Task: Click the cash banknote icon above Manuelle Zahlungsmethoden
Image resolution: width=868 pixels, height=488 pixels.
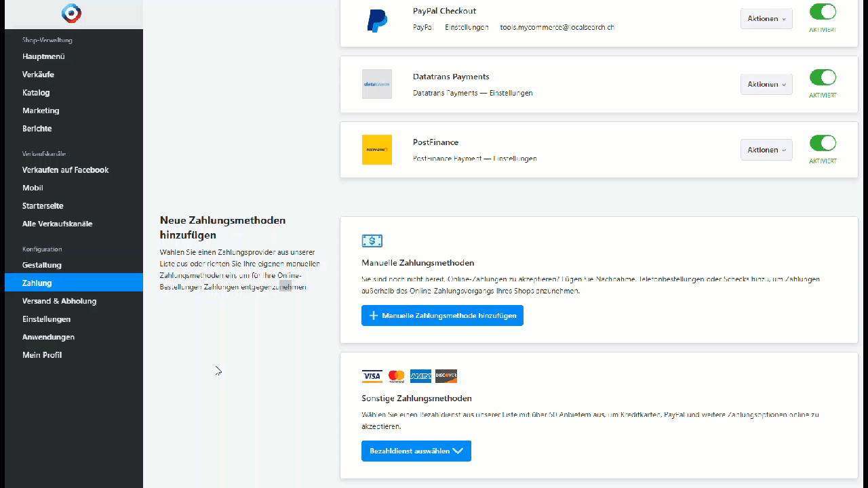Action: [372, 241]
